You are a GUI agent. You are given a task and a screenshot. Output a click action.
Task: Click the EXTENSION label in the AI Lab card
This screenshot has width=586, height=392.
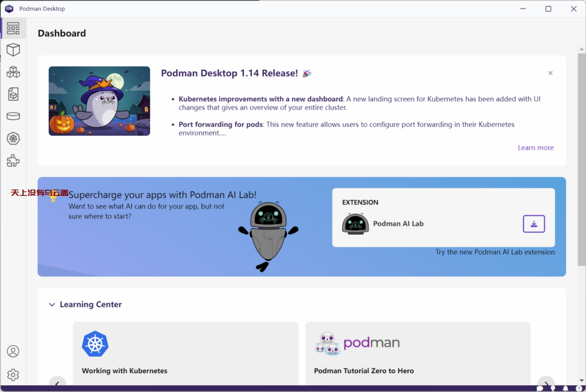click(x=360, y=202)
